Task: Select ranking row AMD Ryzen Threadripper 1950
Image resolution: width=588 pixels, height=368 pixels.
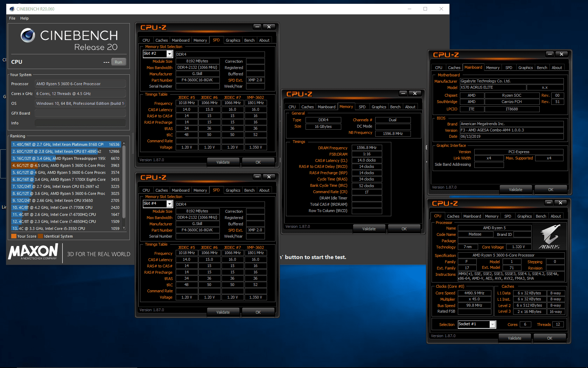Action: coord(66,158)
